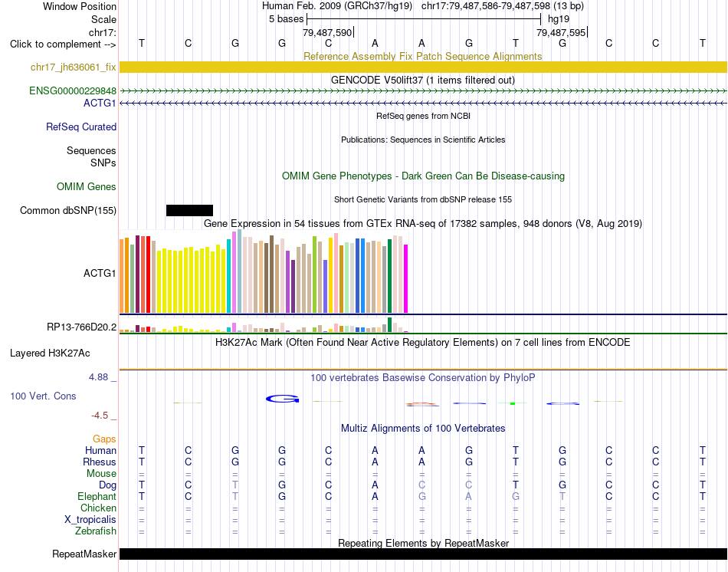Viewport: 728px width, 572px height.
Task: Open GTEx Gene Expression track title
Action: point(423,223)
